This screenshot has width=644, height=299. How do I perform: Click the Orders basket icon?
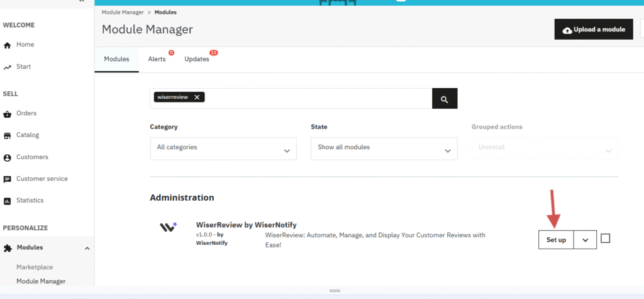pos(8,114)
